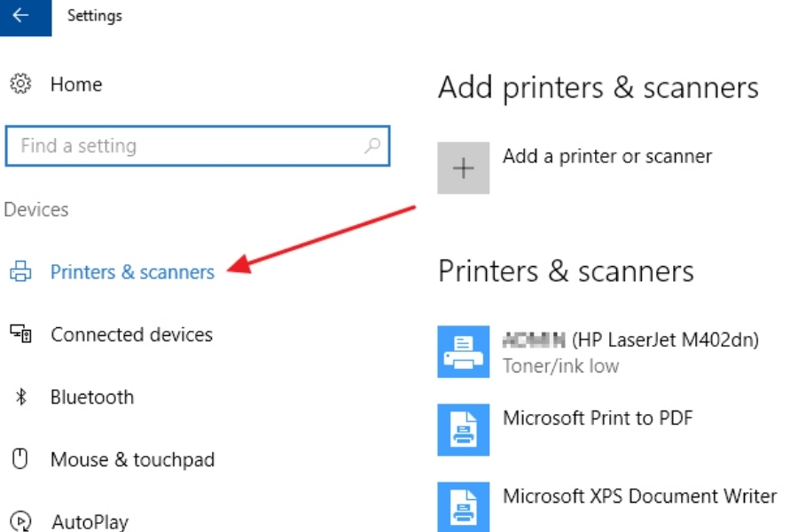Screen dimensions: 798x532
Task: Click the back arrow button
Action: 21,16
